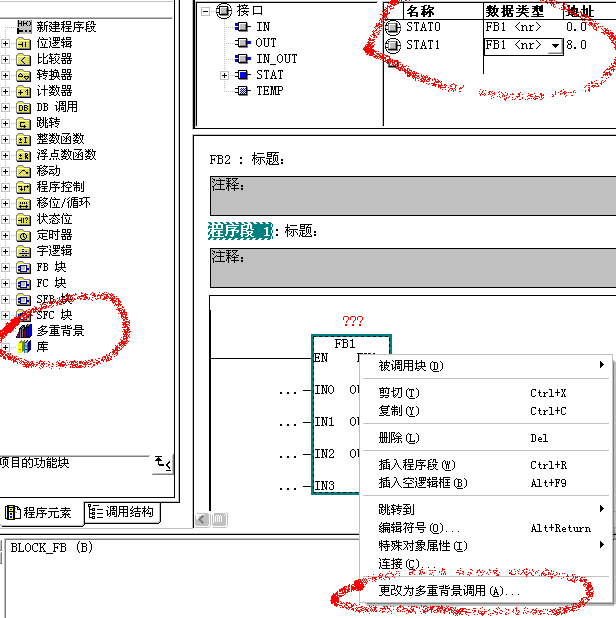The height and width of the screenshot is (618, 616).
Task: Click the red ??? instance placeholder
Action: [353, 321]
